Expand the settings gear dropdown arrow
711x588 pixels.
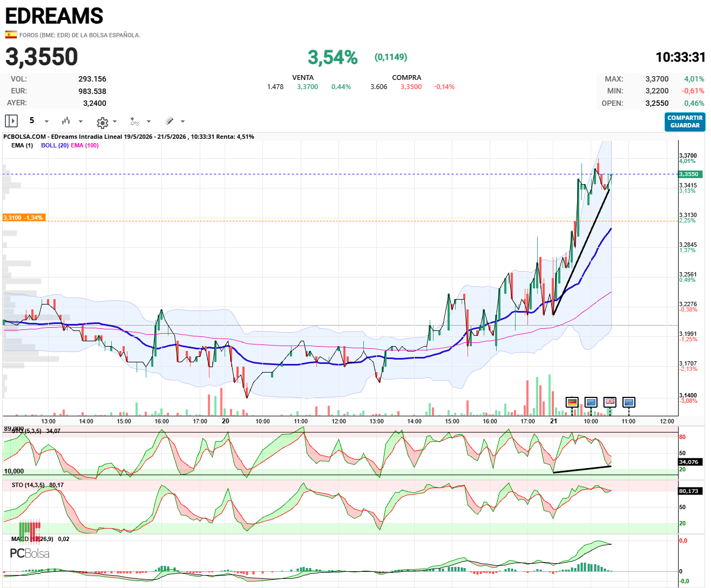click(114, 121)
